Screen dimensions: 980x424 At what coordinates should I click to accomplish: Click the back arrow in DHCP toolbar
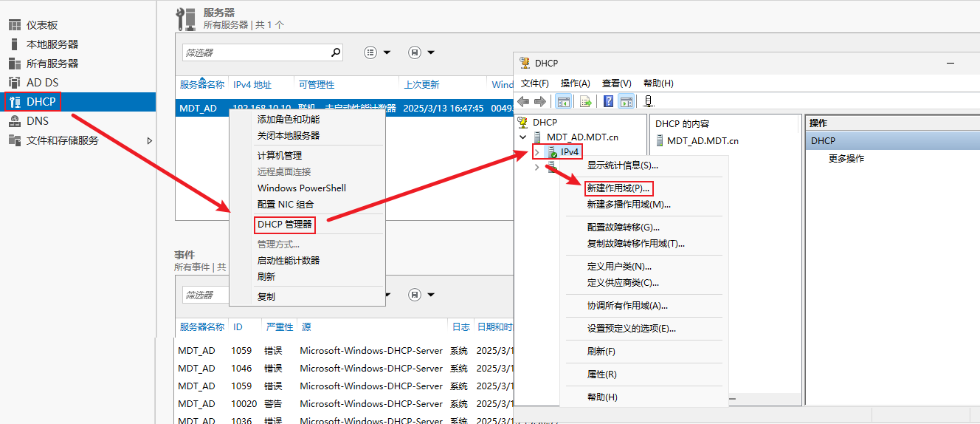pyautogui.click(x=523, y=101)
